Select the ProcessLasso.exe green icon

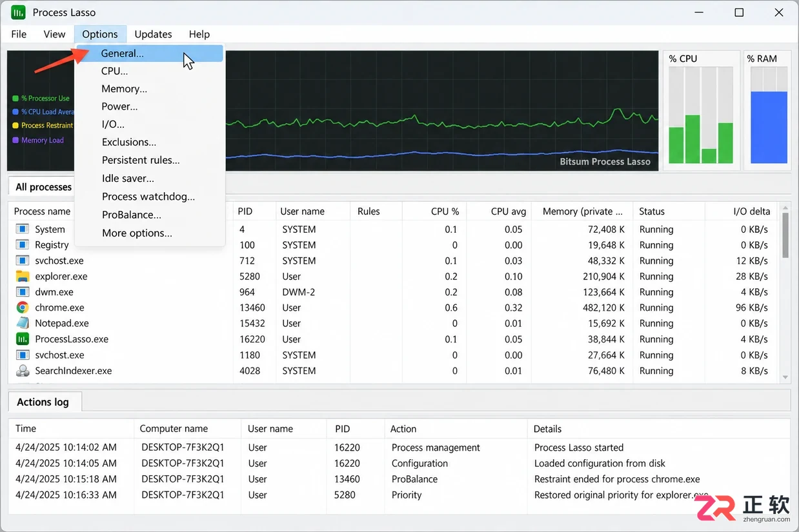click(x=23, y=339)
